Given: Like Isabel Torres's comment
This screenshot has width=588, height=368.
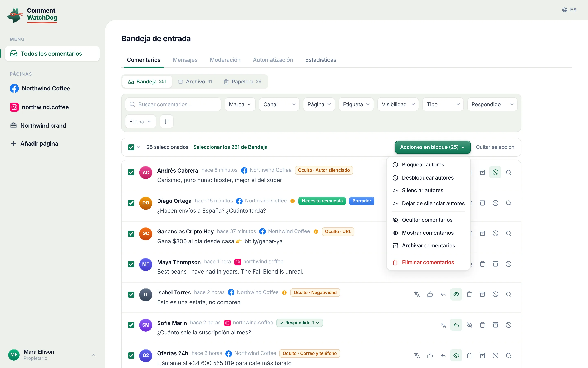Looking at the screenshot, I should pos(430,294).
